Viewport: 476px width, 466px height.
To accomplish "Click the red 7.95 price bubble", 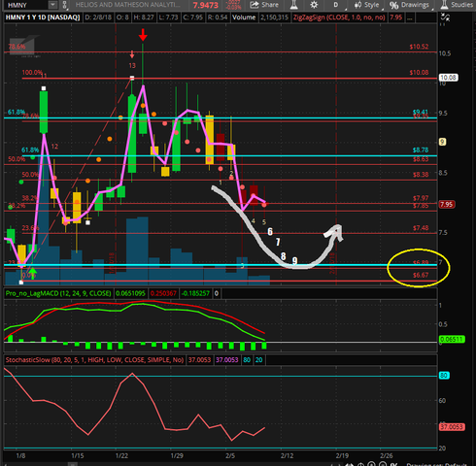I will click(x=447, y=204).
